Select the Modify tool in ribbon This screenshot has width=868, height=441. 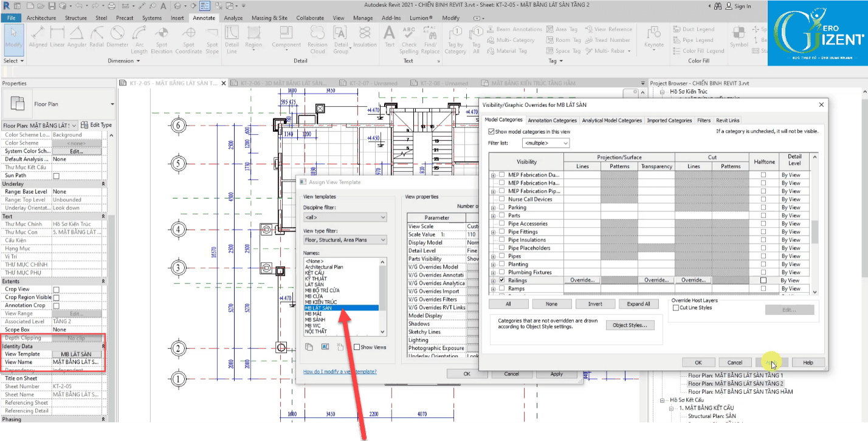pos(13,39)
